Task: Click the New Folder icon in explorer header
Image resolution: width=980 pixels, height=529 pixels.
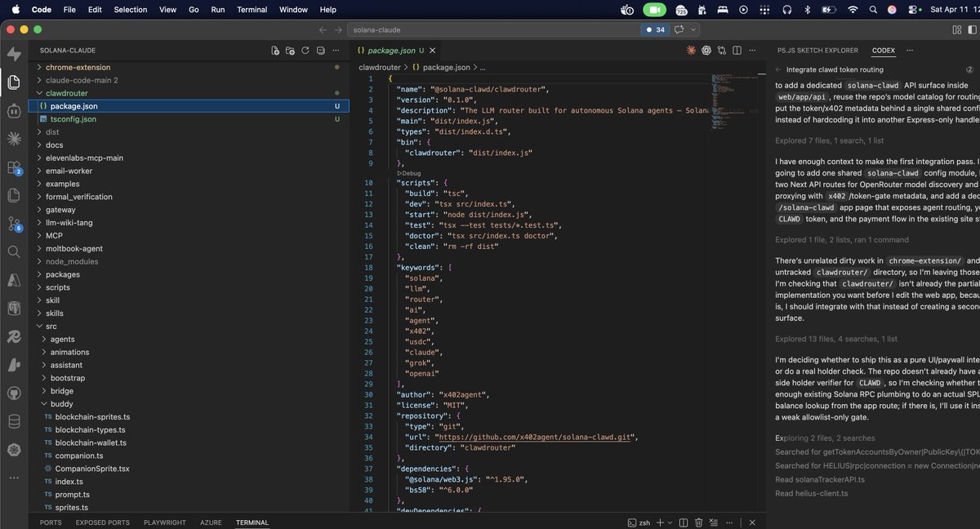Action: click(x=290, y=51)
